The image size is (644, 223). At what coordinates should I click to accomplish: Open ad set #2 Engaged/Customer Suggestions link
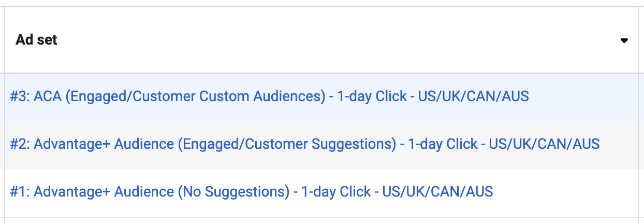coord(304,144)
